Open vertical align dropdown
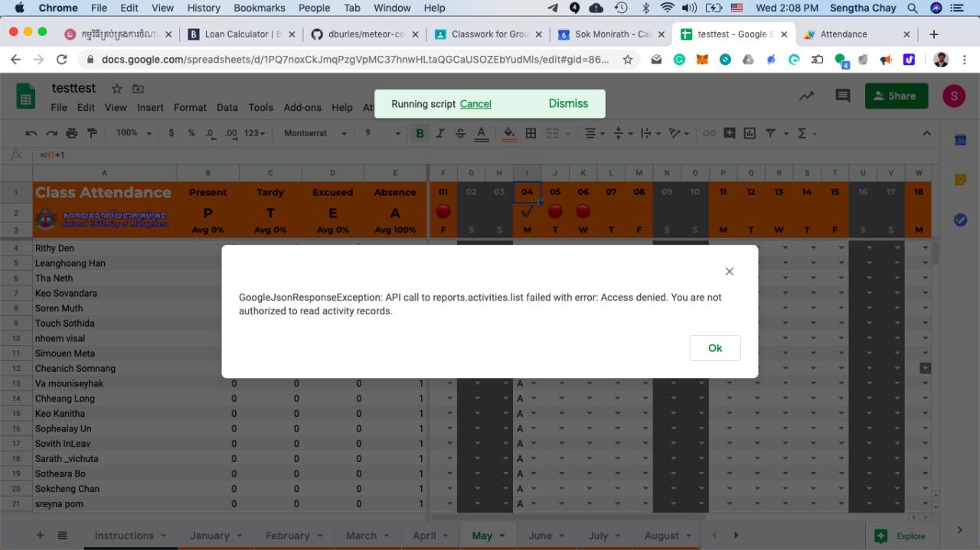 point(623,133)
